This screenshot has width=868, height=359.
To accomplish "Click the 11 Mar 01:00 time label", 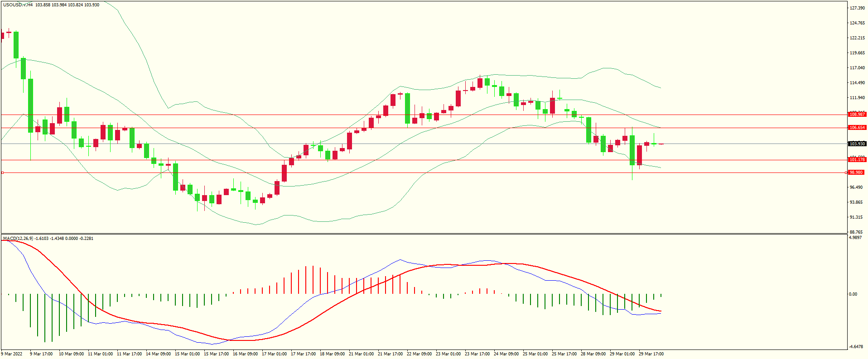I will (100, 354).
